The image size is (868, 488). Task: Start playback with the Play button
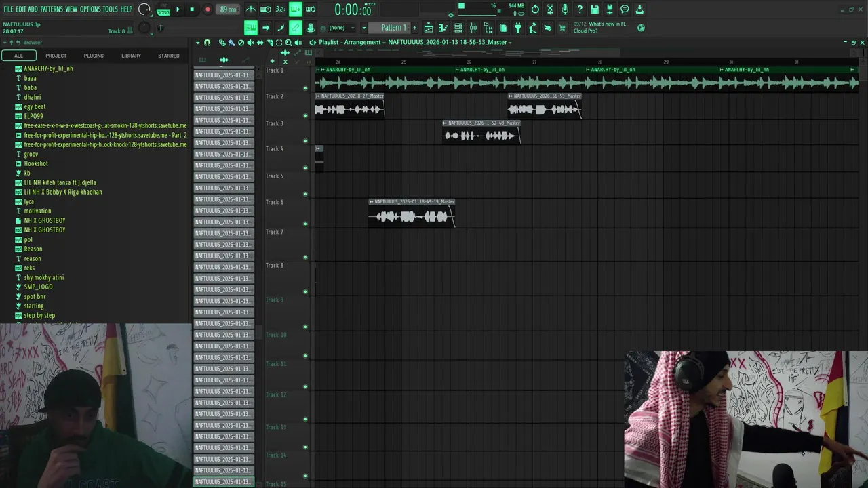pyautogui.click(x=178, y=9)
